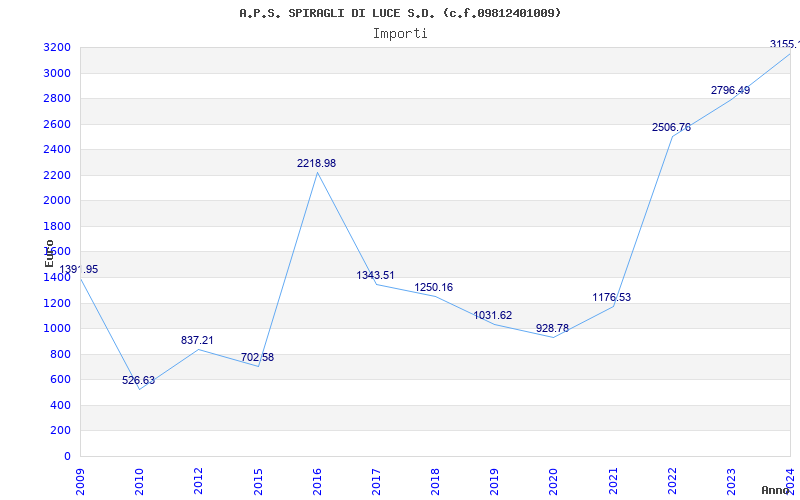Click the y-axis value 1200

[57, 304]
